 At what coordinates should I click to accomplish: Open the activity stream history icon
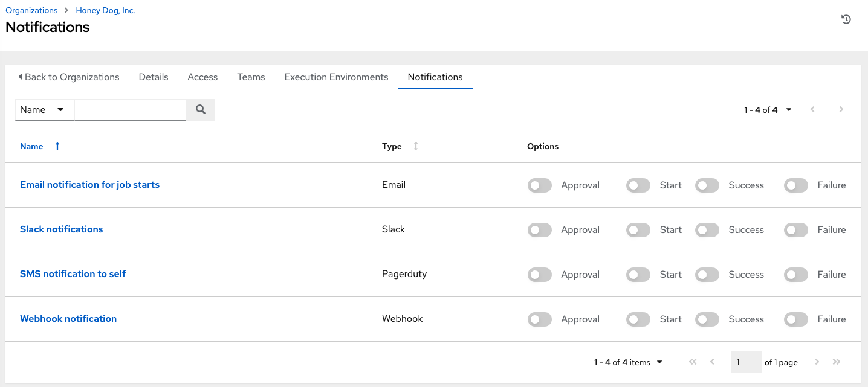pyautogui.click(x=846, y=19)
